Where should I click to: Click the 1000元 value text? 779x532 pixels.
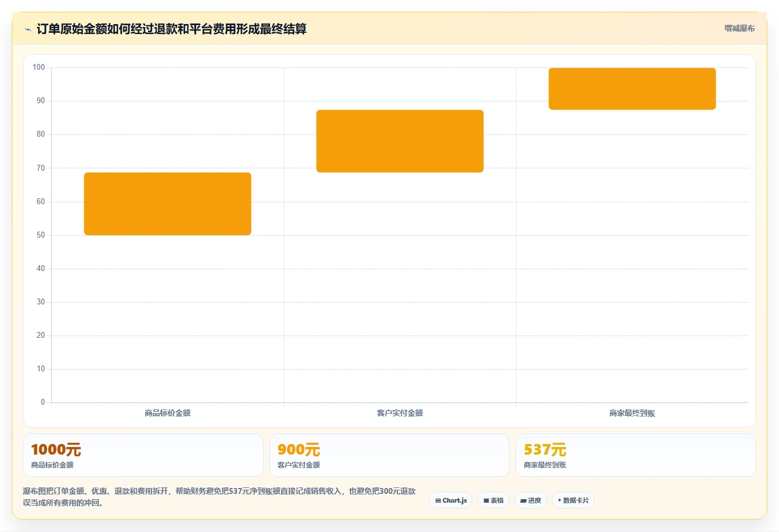pyautogui.click(x=56, y=450)
